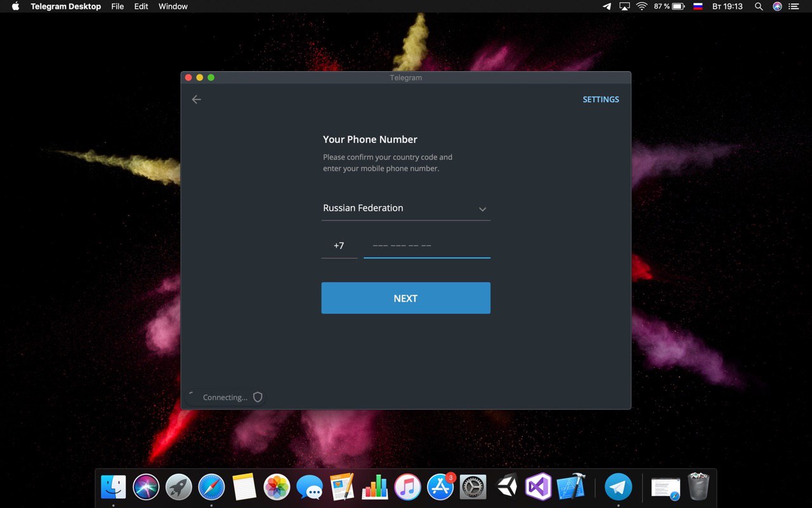Viewport: 812px width, 508px height.
Task: Open Safari compass icon in Dock
Action: pyautogui.click(x=211, y=487)
